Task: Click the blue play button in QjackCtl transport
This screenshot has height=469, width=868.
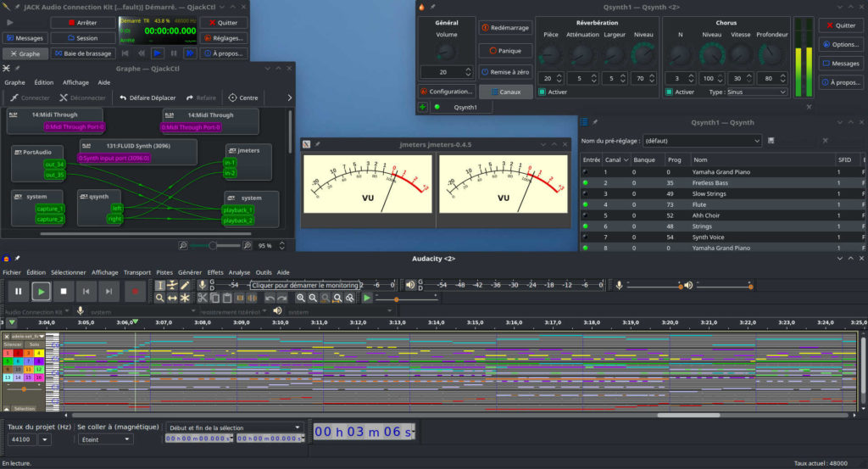Action: point(157,53)
